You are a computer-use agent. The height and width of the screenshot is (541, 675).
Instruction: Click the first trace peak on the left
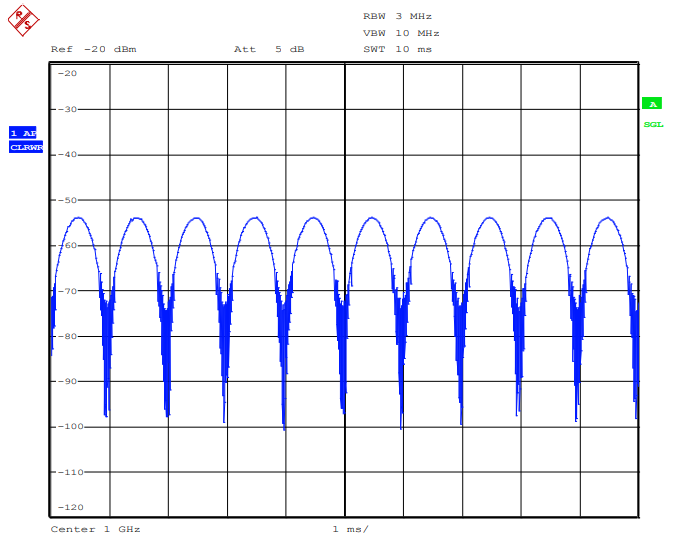pyautogui.click(x=77, y=218)
